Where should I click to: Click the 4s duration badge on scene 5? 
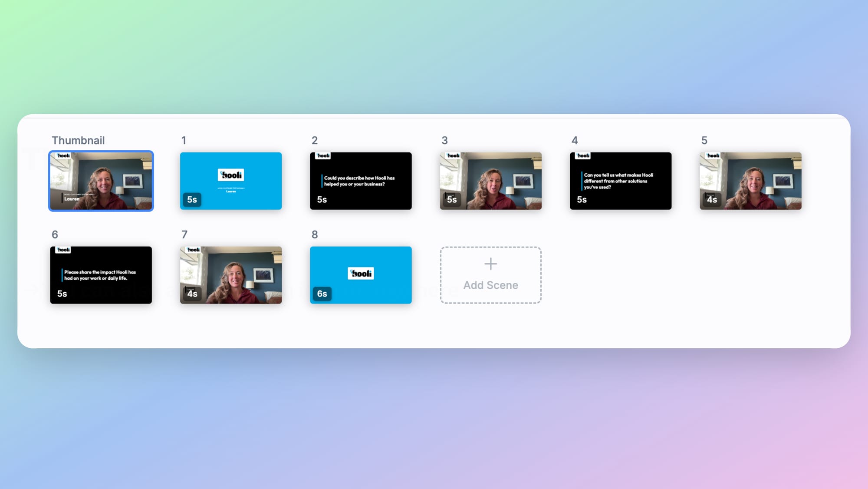click(x=712, y=199)
